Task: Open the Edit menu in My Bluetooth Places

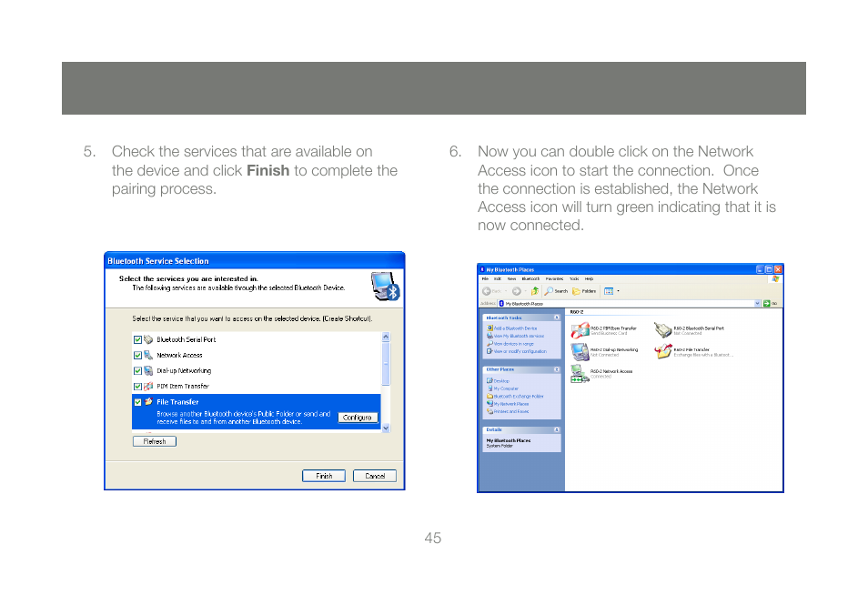Action: tap(498, 279)
